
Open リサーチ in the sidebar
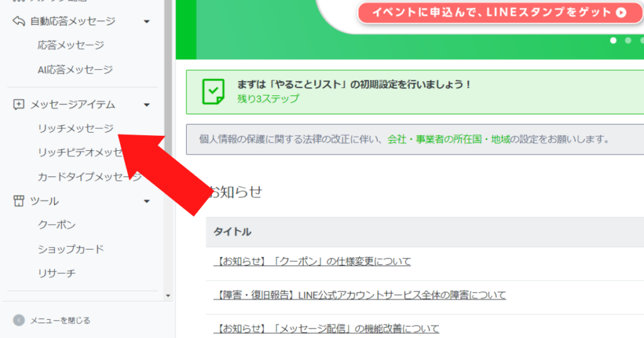coord(57,273)
